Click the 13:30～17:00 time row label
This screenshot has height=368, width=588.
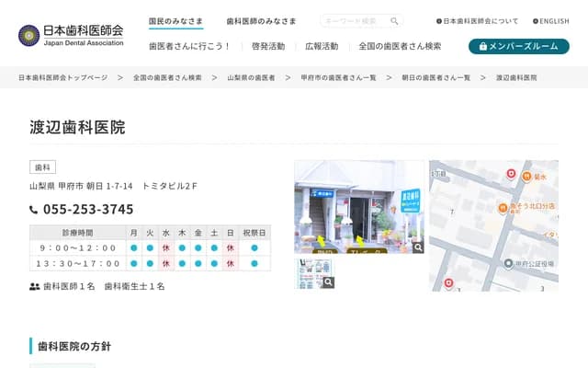pyautogui.click(x=78, y=264)
